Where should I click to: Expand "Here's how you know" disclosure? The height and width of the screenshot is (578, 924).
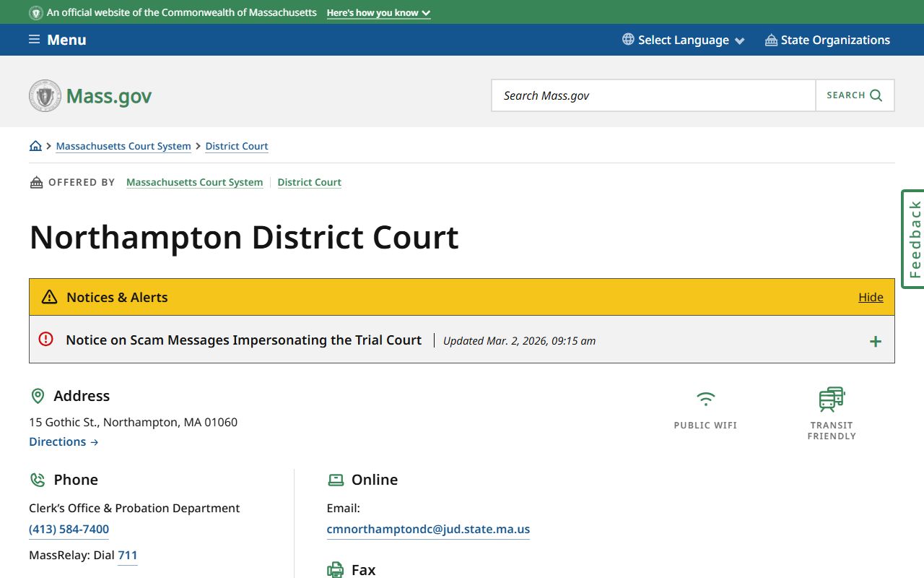coord(378,13)
